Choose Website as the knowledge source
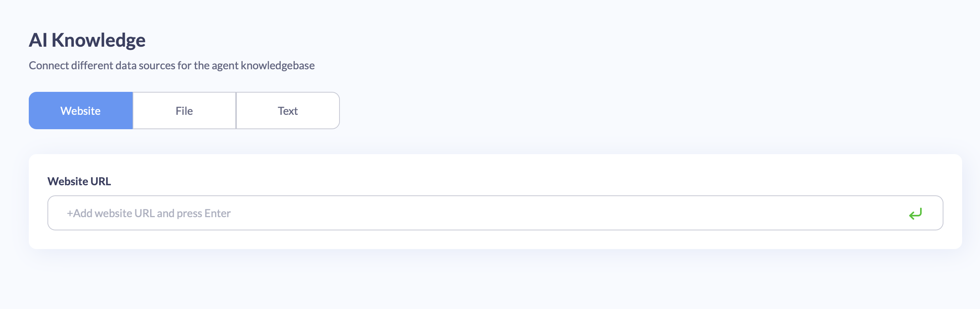980x309 pixels. [81, 111]
